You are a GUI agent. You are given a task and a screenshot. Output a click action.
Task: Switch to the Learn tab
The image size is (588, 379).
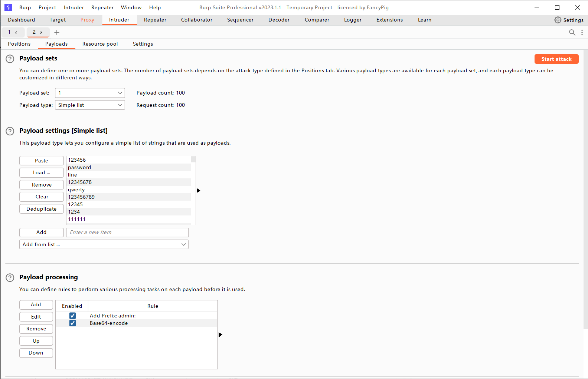point(424,20)
